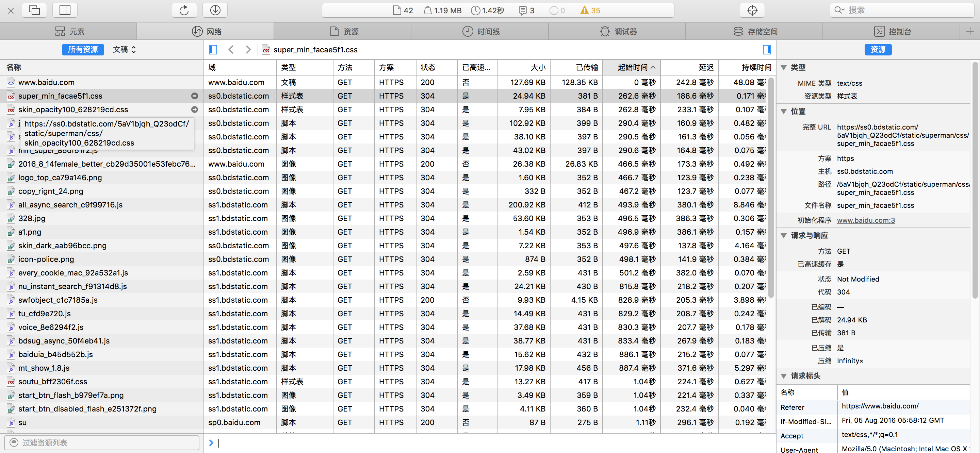Click the go-to arrow on super_min_facae5f1.css row
This screenshot has height=453, width=980.
click(194, 96)
